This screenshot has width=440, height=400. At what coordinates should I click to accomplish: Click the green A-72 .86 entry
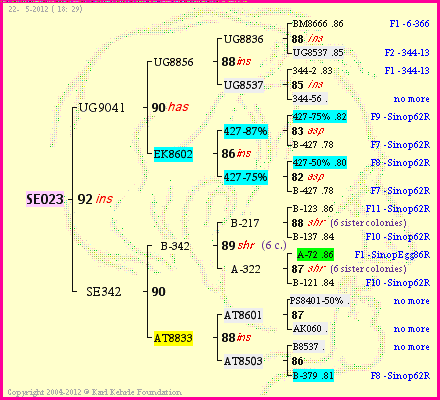click(315, 255)
